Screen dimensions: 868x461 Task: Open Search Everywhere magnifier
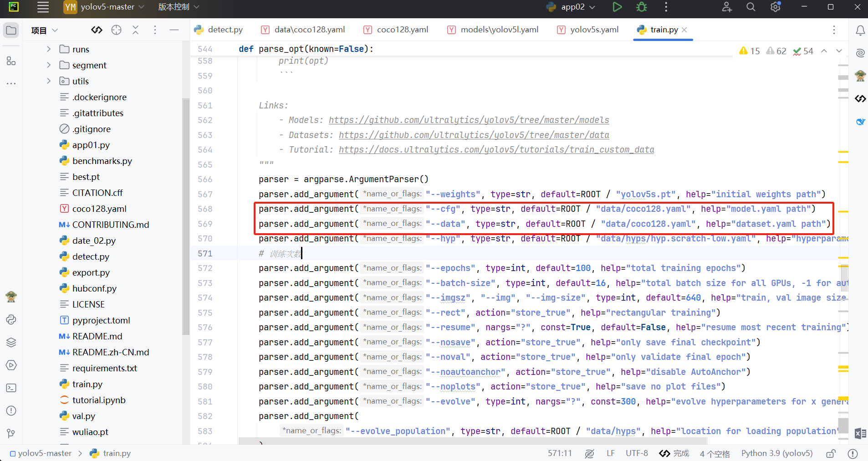(x=751, y=7)
